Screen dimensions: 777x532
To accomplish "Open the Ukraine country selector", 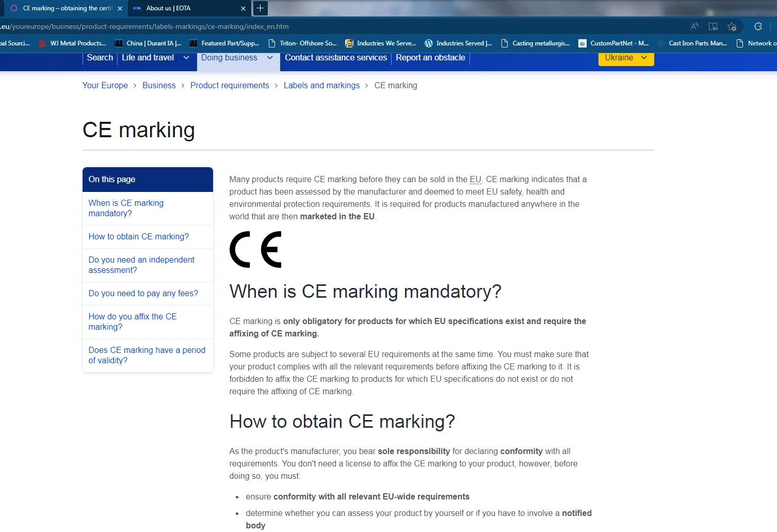I will tap(626, 58).
